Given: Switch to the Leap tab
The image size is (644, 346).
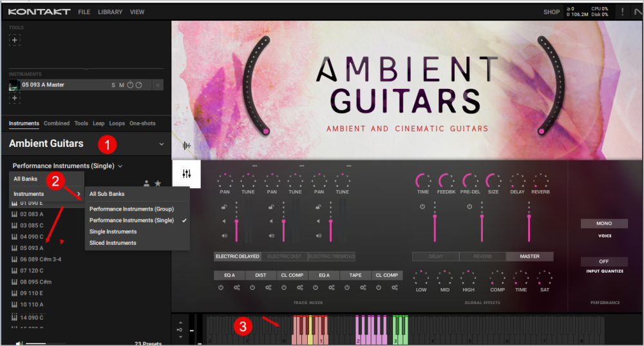Looking at the screenshot, I should coord(99,123).
